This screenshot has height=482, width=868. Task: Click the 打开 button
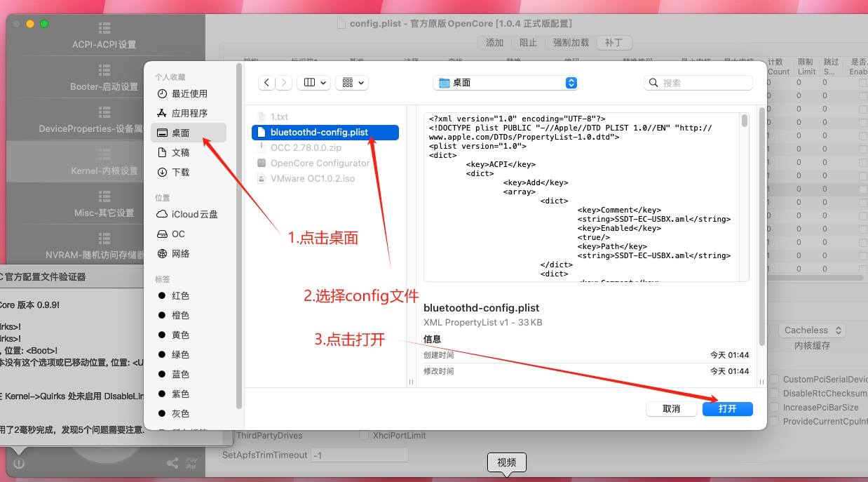(x=727, y=408)
